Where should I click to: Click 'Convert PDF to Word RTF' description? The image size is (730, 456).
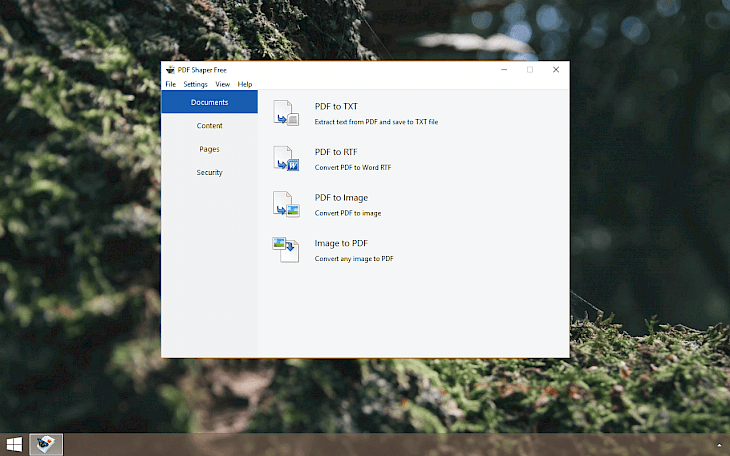353,168
